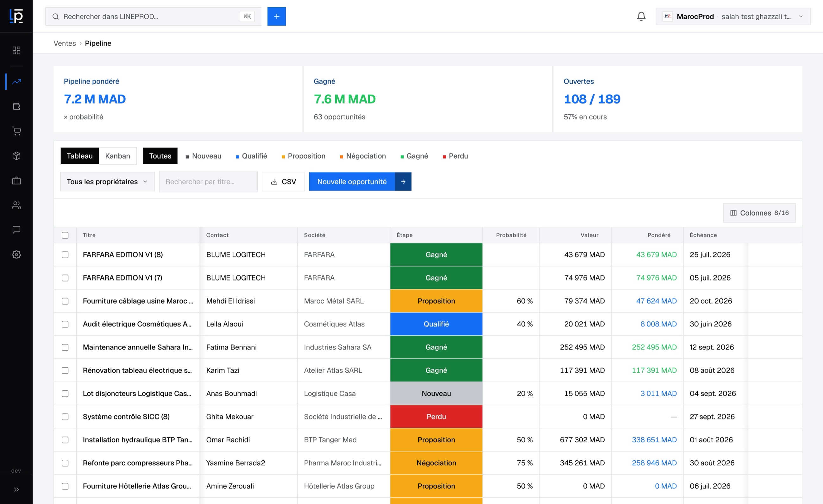Focus the Rechercher dans LINEPROD search bar

coord(153,16)
